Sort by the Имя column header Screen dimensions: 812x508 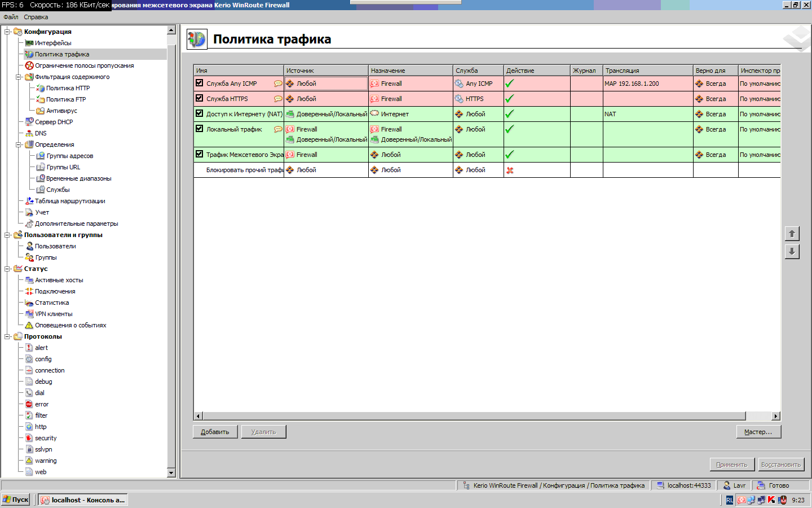tap(239, 71)
